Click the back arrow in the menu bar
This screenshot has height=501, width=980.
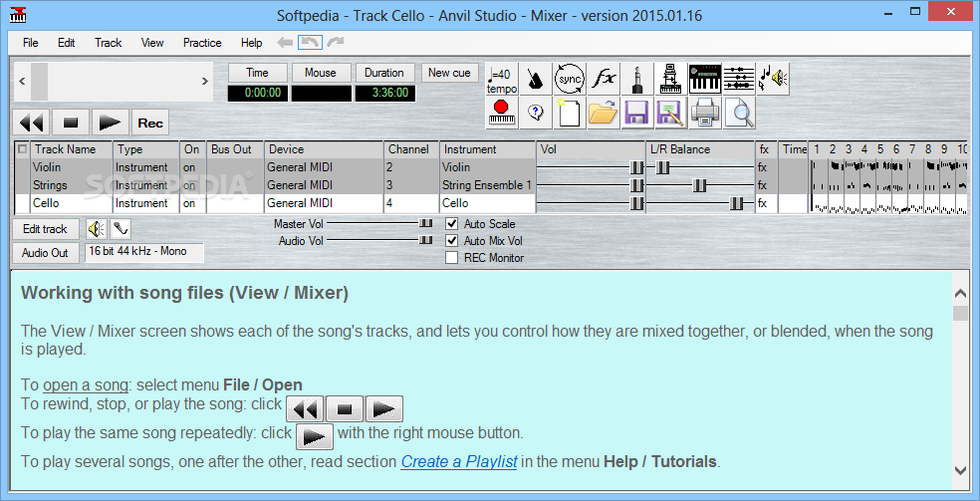click(285, 43)
